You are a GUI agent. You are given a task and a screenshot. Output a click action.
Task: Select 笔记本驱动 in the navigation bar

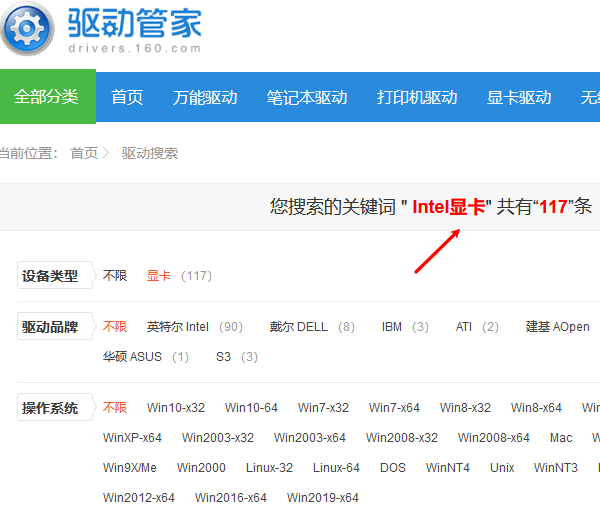307,97
